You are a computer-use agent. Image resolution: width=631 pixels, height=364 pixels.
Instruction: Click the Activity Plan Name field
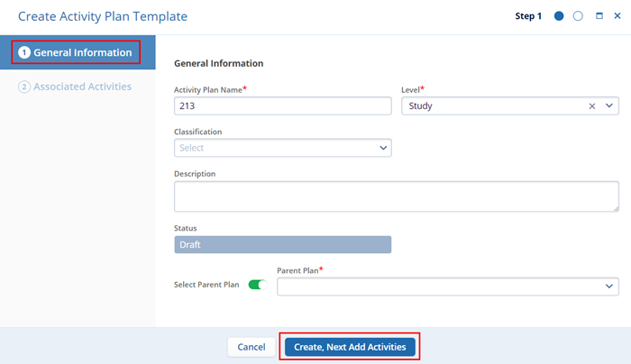click(x=282, y=106)
